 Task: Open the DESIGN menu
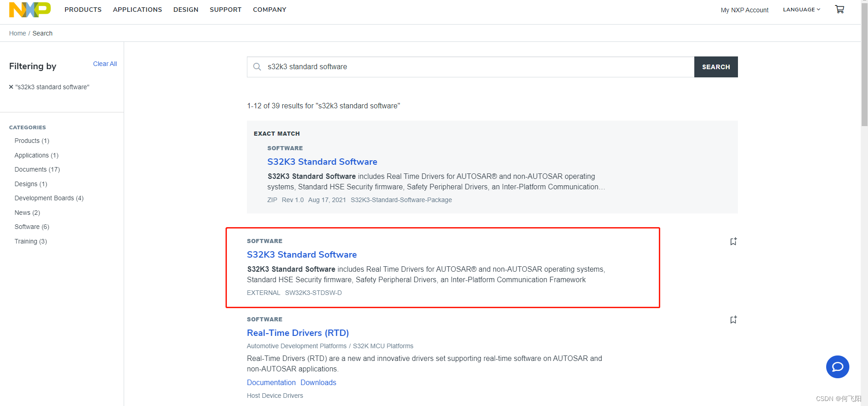click(186, 10)
